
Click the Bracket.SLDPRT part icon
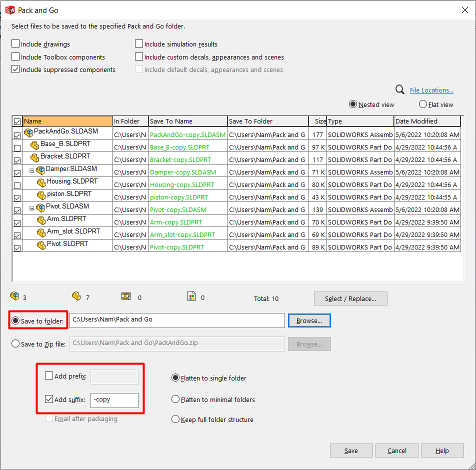pos(35,158)
